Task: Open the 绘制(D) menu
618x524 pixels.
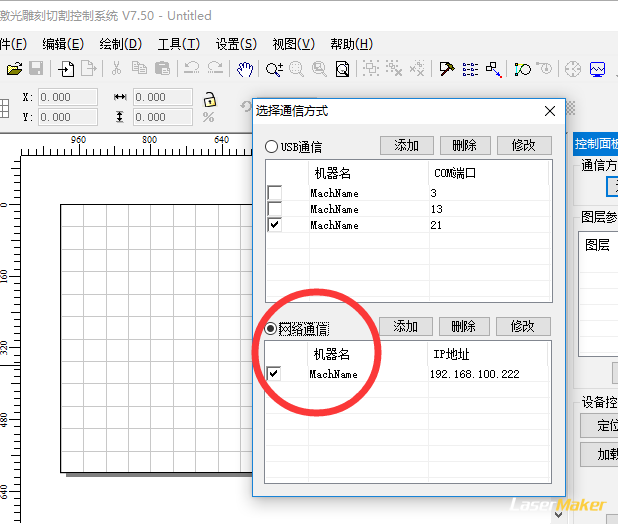Action: pyautogui.click(x=121, y=44)
